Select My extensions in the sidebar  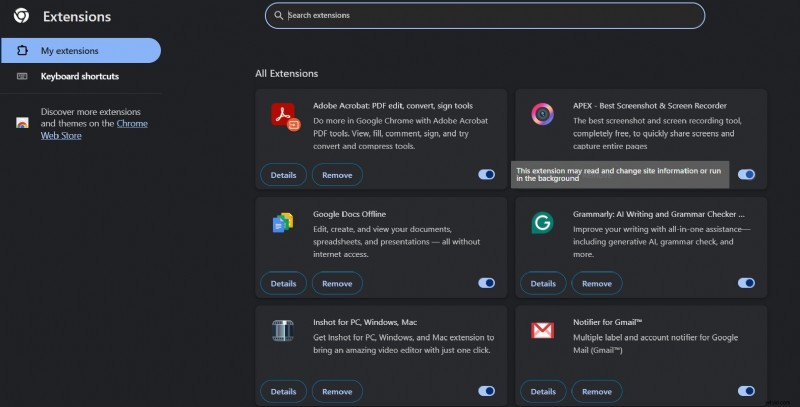coord(80,50)
